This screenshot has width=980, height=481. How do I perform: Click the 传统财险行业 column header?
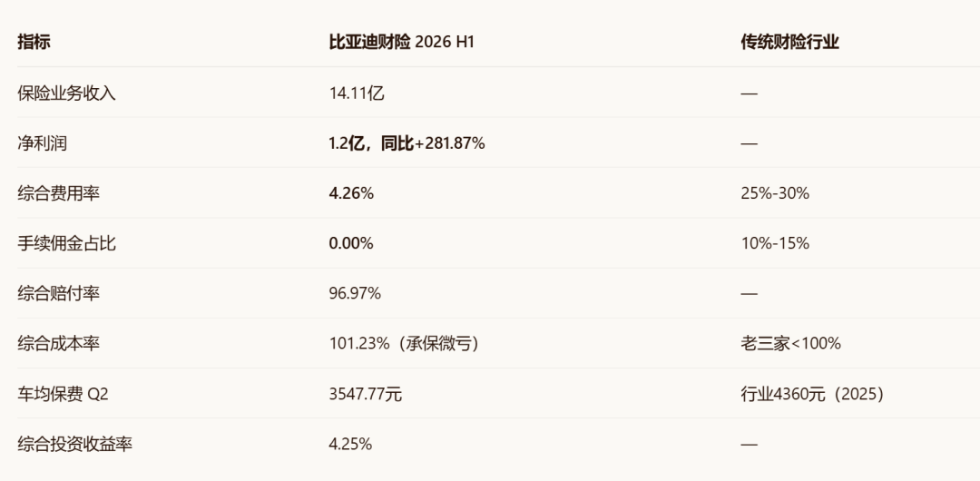tap(789, 43)
